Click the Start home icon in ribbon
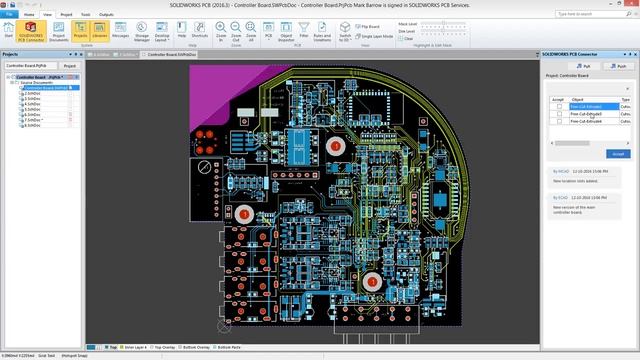640x360 pixels. tap(9, 31)
